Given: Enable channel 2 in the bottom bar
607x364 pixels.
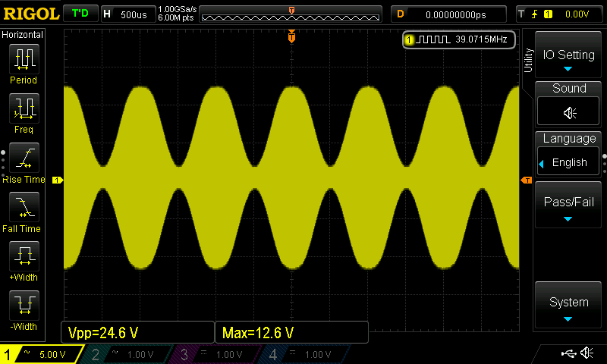Looking at the screenshot, I should tap(127, 354).
